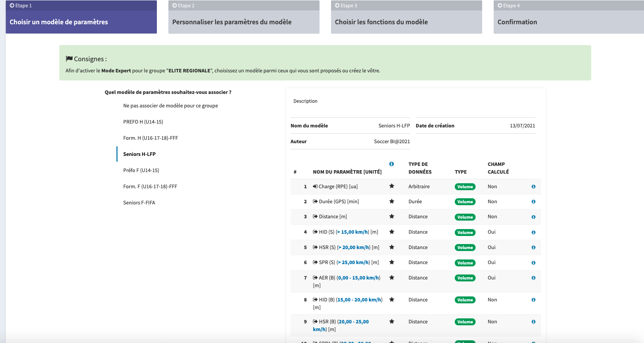Click the import icon beside Charge (RPE)

(x=315, y=186)
